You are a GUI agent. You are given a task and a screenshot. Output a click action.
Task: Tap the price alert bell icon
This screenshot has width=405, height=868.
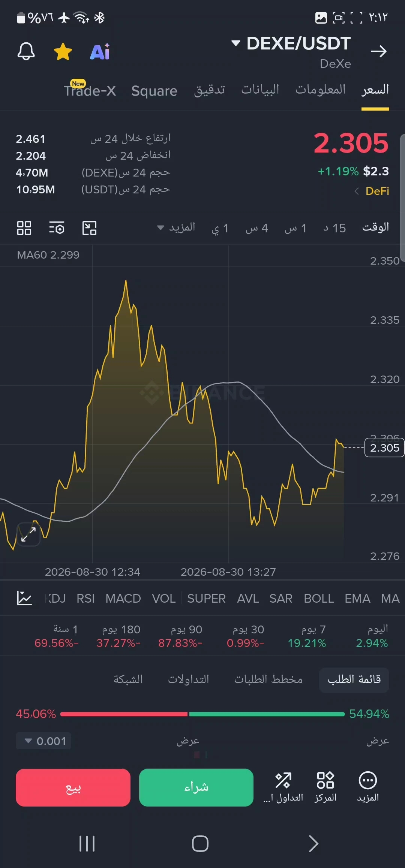click(x=26, y=51)
